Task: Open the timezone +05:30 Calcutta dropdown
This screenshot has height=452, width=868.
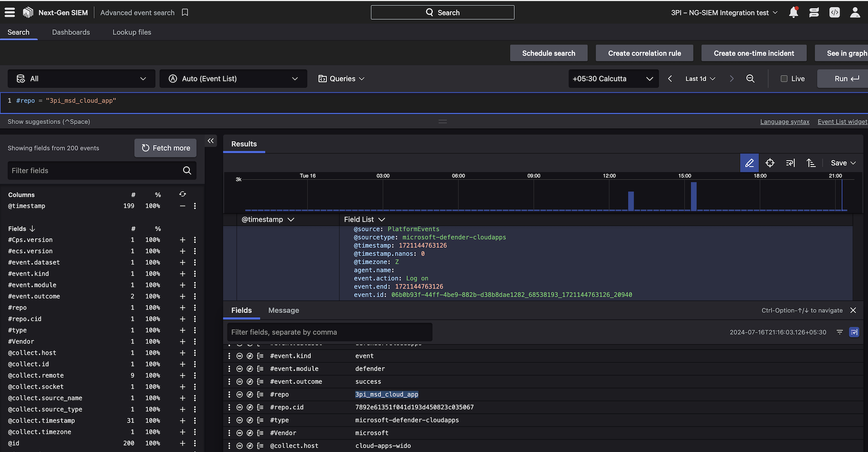Action: 613,79
